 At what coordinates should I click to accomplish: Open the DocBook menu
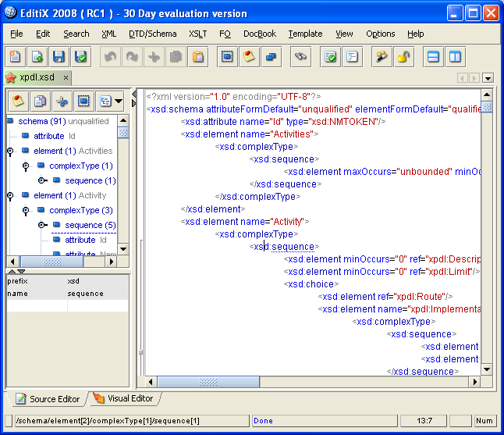point(260,34)
